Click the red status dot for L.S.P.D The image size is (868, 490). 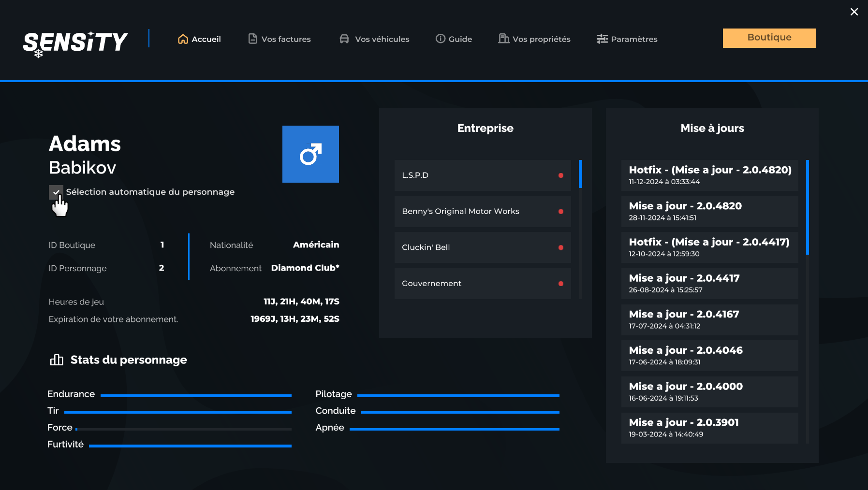(561, 175)
